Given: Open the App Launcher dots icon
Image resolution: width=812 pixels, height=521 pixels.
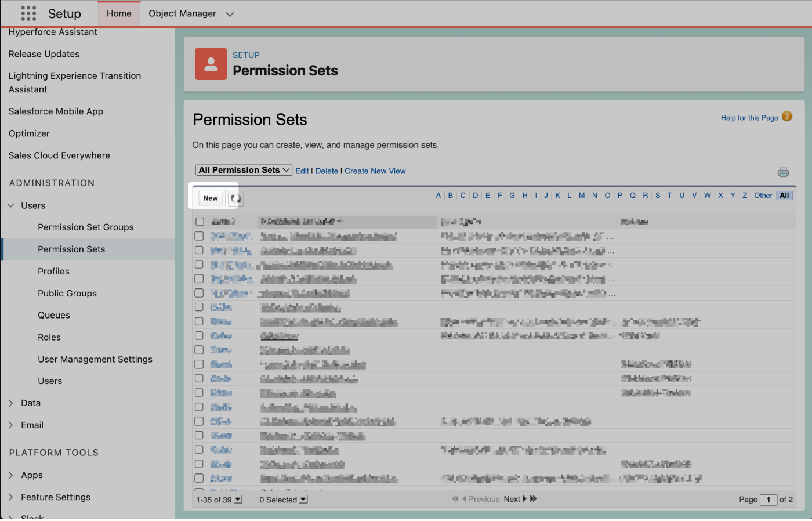Looking at the screenshot, I should point(28,13).
